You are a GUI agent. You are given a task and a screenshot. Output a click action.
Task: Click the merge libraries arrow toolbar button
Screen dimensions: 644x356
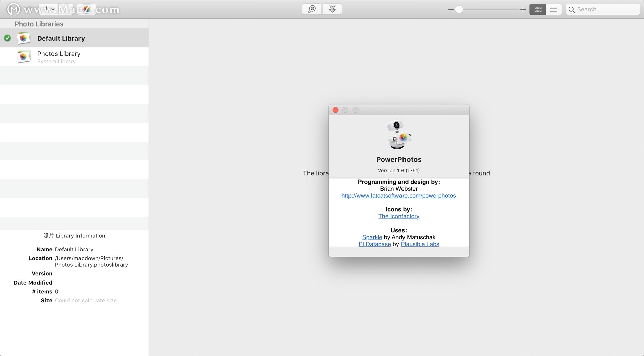click(x=332, y=9)
